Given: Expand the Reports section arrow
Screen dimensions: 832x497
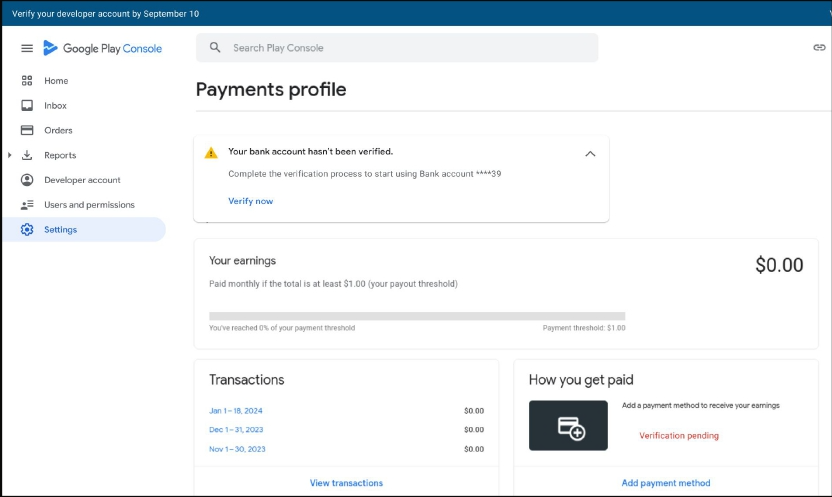Looking at the screenshot, I should point(10,155).
